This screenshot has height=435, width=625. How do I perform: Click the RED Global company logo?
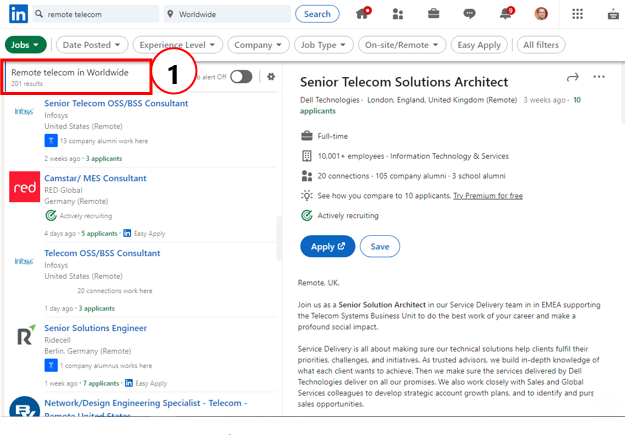tap(24, 187)
